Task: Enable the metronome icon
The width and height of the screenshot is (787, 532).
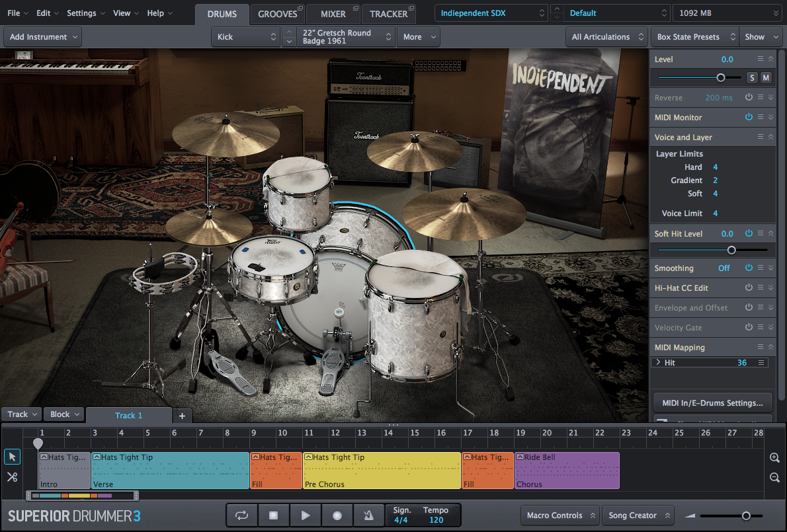Action: pos(368,515)
